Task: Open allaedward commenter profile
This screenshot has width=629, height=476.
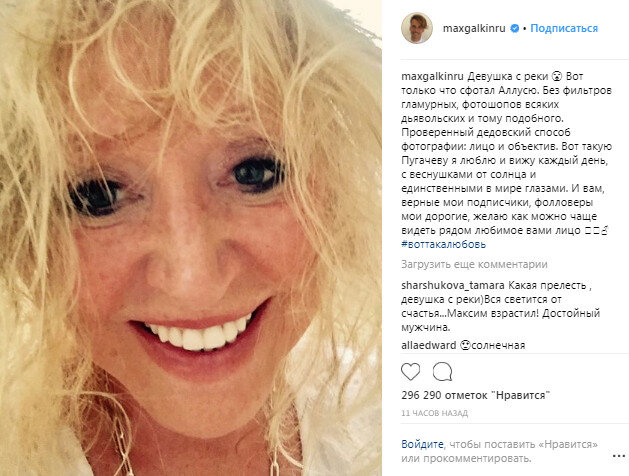Action: [428, 345]
